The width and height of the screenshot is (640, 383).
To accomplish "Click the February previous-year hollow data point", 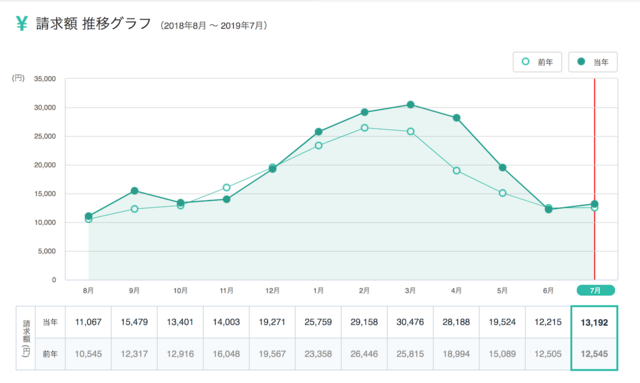I will click(364, 128).
